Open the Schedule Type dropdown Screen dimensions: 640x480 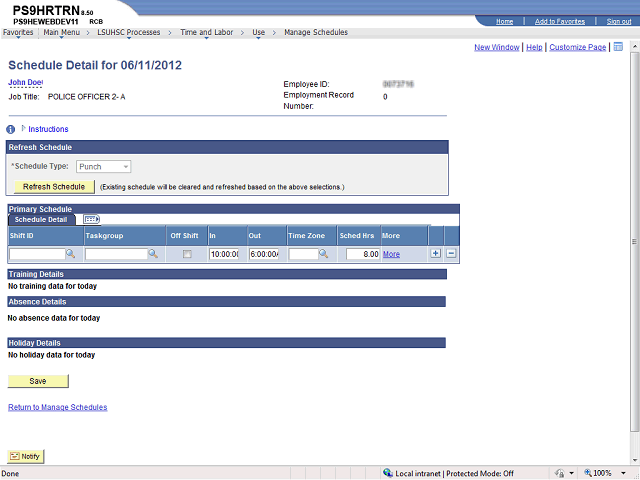104,167
